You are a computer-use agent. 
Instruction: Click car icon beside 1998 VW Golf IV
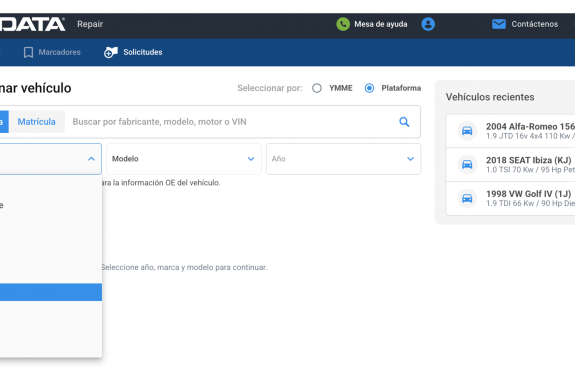click(467, 198)
